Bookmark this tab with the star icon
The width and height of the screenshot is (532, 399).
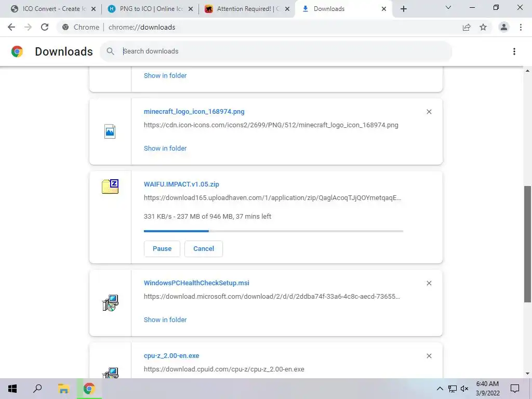(x=483, y=27)
